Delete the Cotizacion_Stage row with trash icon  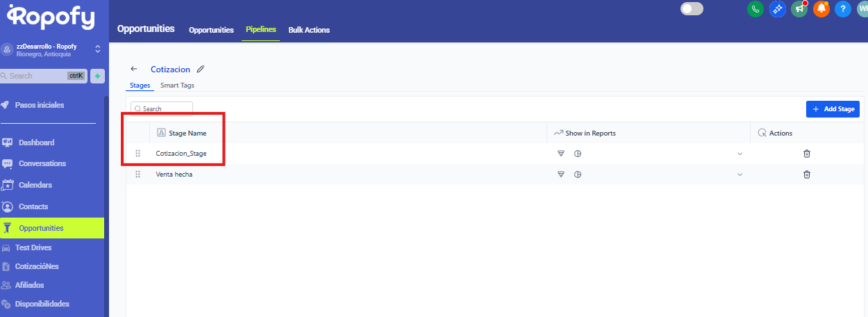807,154
